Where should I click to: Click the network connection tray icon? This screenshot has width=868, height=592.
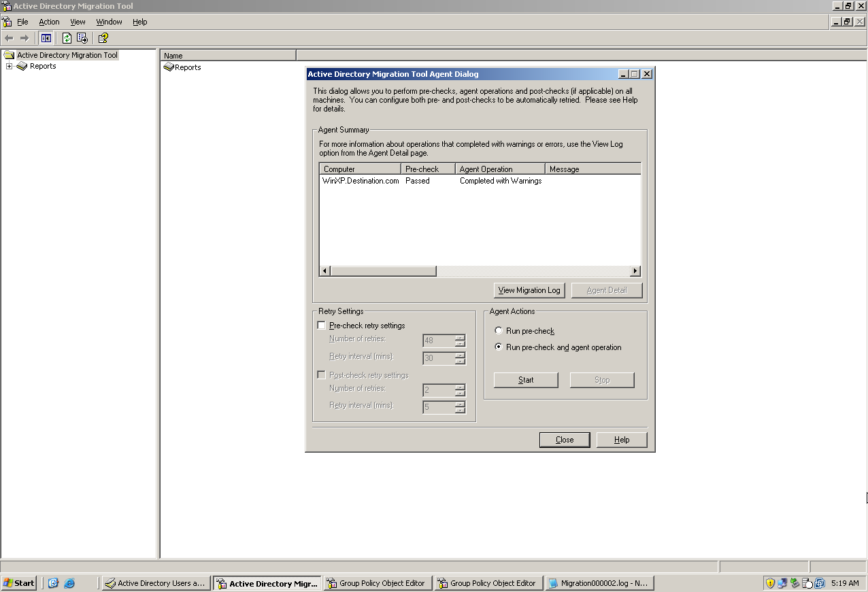point(782,583)
